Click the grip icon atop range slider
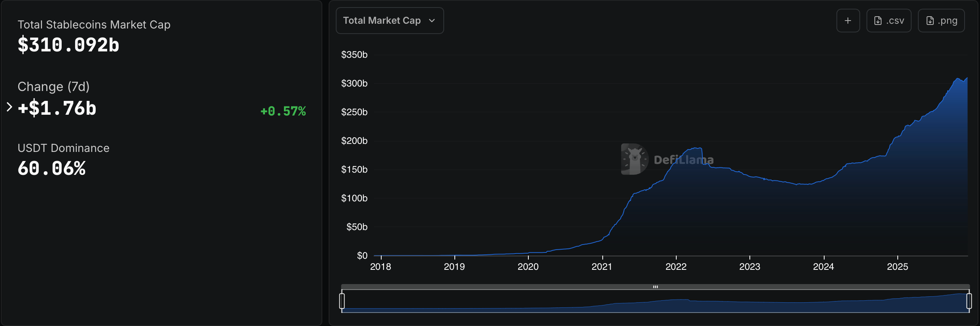Screen dimensions: 980x326 655,287
